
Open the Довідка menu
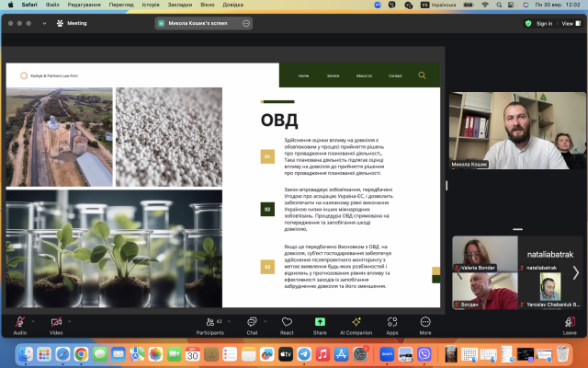[x=232, y=5]
